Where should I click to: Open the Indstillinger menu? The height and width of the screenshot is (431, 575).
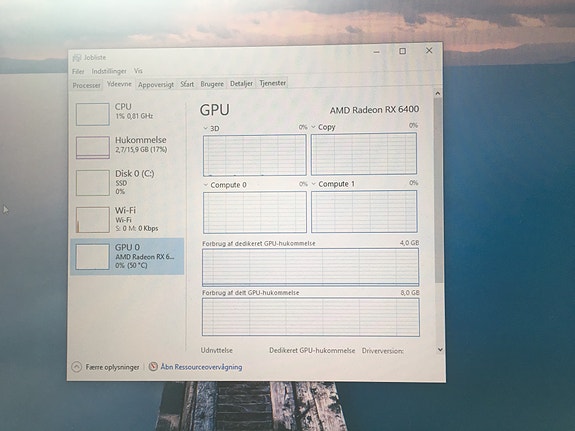[x=109, y=71]
